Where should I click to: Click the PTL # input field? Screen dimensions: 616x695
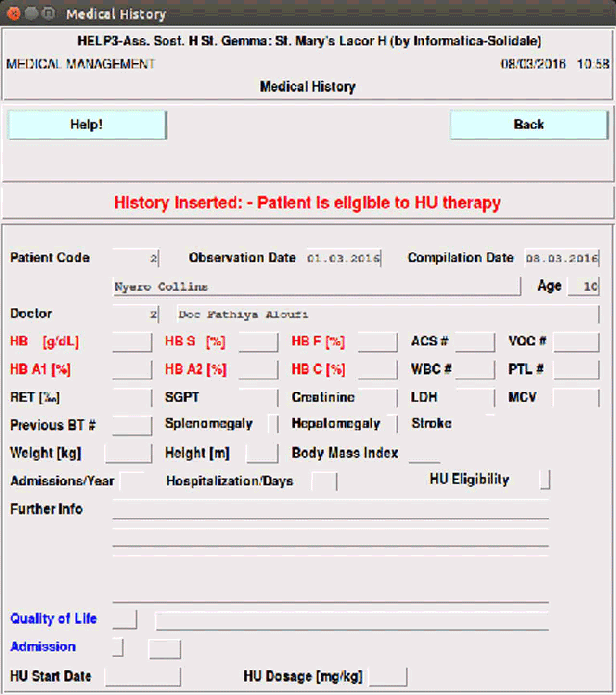point(576,370)
